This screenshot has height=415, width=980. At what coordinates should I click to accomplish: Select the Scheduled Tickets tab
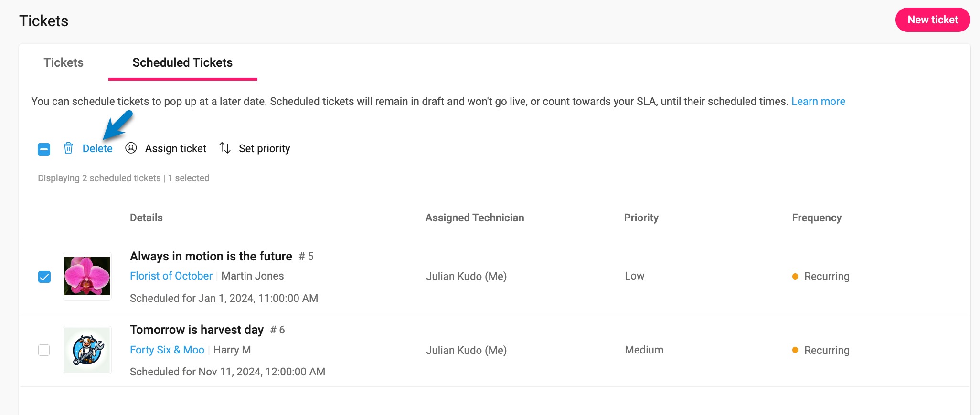(x=182, y=62)
